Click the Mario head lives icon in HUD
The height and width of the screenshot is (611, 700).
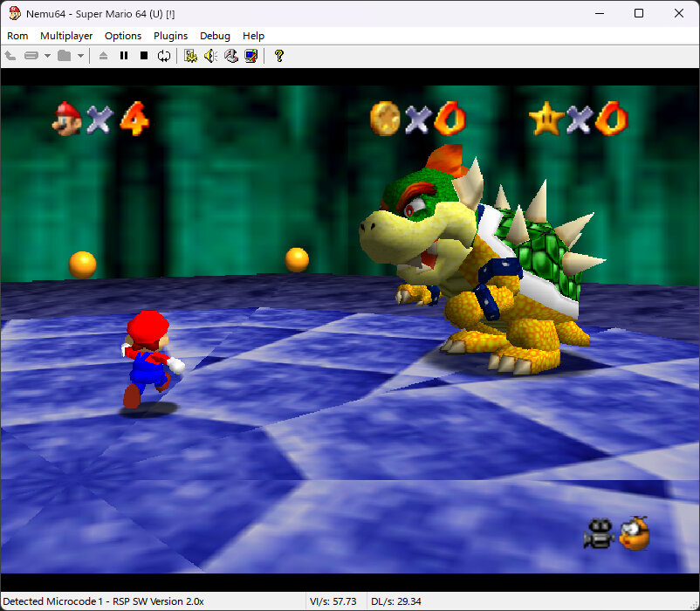67,119
